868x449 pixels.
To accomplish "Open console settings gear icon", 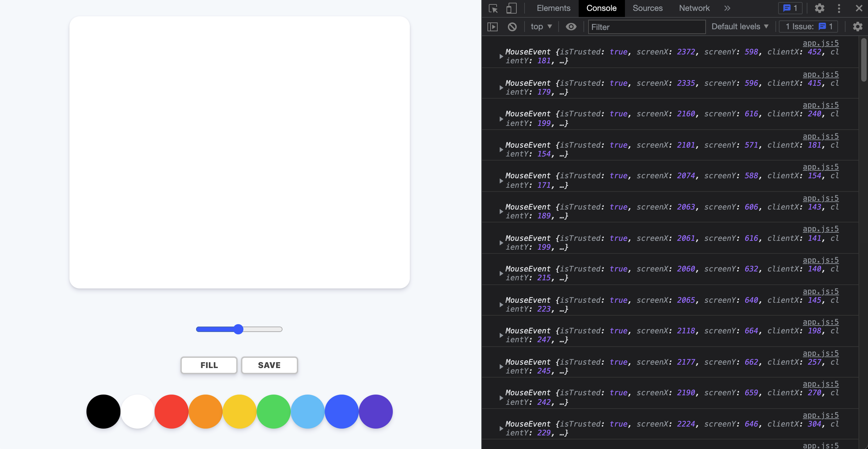I will pos(857,27).
